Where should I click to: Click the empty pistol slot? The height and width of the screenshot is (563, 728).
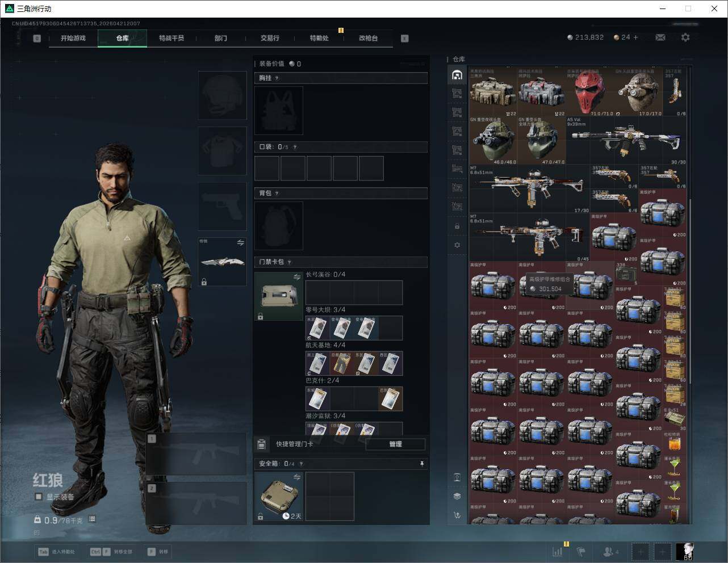click(222, 206)
